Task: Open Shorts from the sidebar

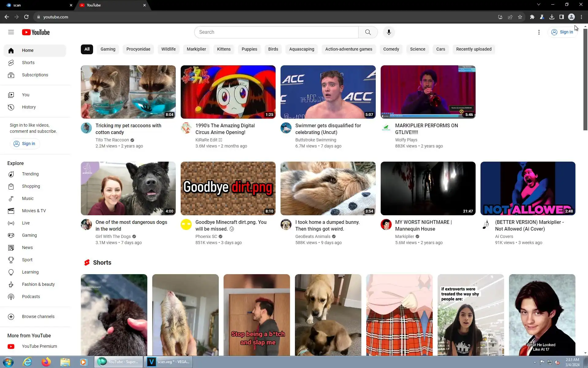Action: (28, 63)
